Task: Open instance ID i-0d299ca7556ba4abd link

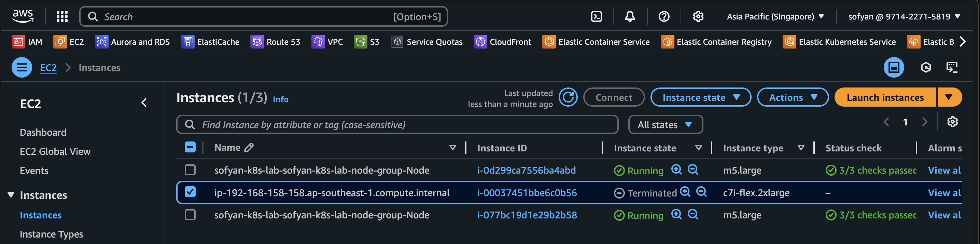Action: [x=527, y=170]
